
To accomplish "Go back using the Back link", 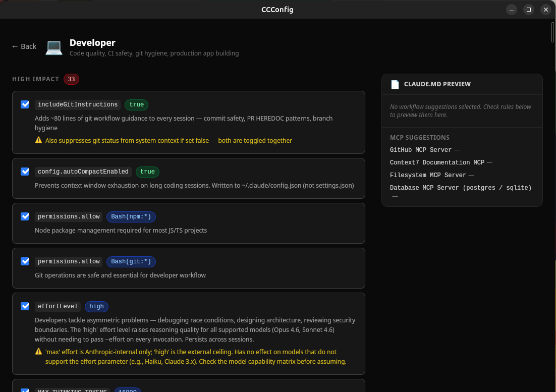I will point(24,46).
